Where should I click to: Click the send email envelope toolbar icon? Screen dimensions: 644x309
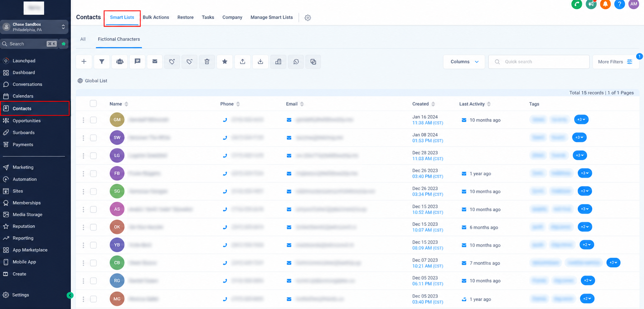(x=155, y=62)
